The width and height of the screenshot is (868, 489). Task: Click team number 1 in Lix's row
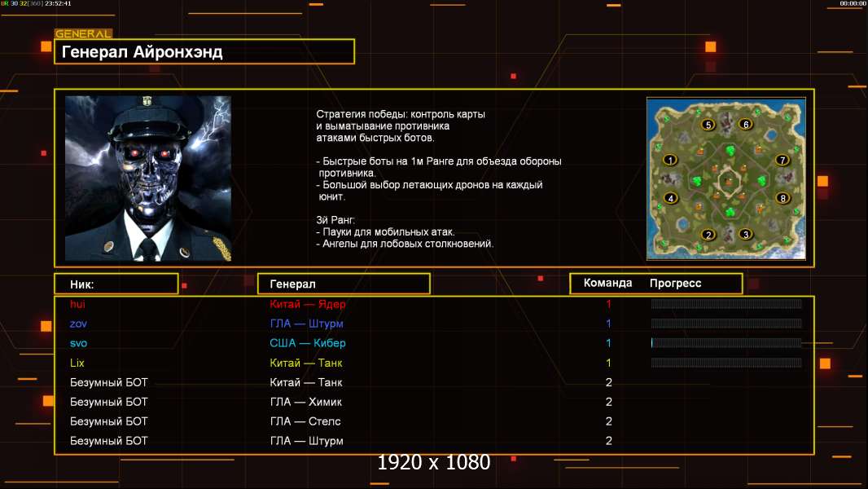pyautogui.click(x=608, y=363)
